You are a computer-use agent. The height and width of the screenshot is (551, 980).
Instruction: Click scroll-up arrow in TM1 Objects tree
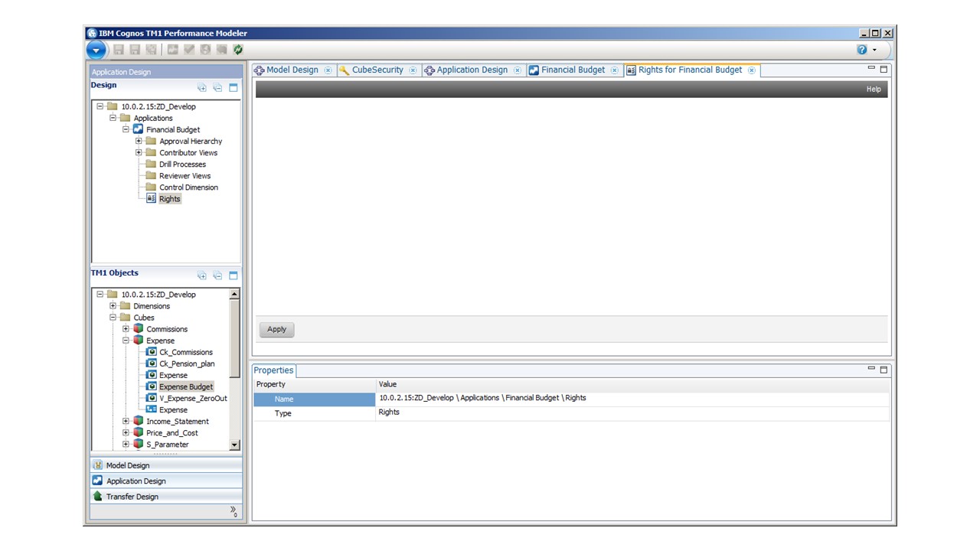pos(234,295)
